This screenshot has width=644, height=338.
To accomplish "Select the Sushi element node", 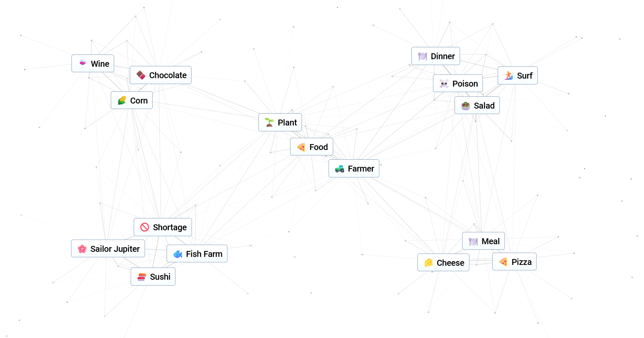I will (x=153, y=277).
